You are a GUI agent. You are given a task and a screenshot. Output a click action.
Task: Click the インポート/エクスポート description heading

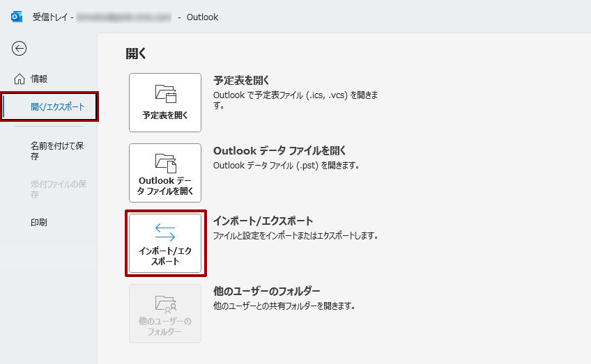263,221
